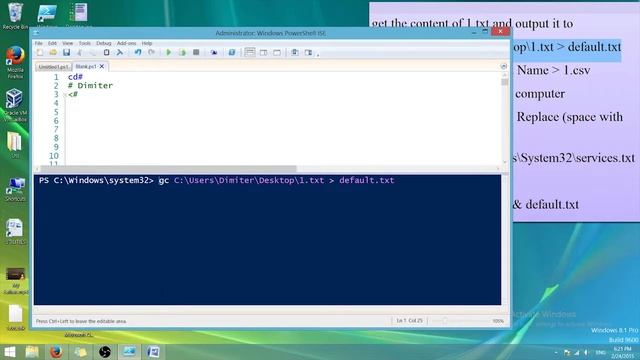Viewport: 640px width, 360px height.
Task: Click the Recycle Bin desktop icon
Action: click(x=16, y=16)
